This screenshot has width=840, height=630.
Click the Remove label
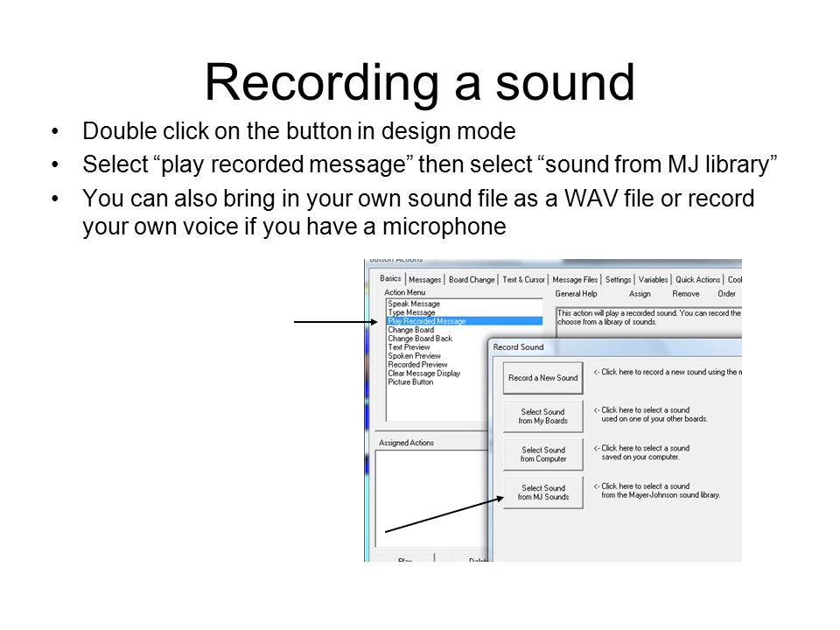[686, 294]
